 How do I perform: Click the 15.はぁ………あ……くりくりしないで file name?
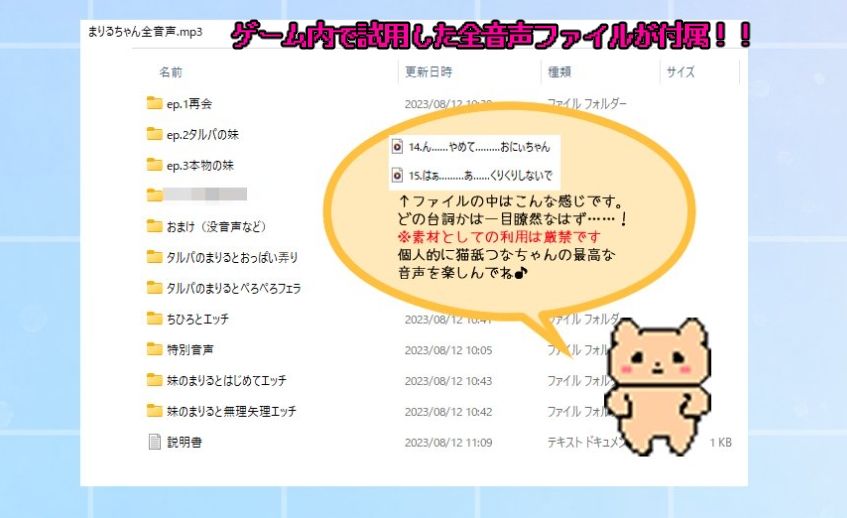click(x=481, y=176)
